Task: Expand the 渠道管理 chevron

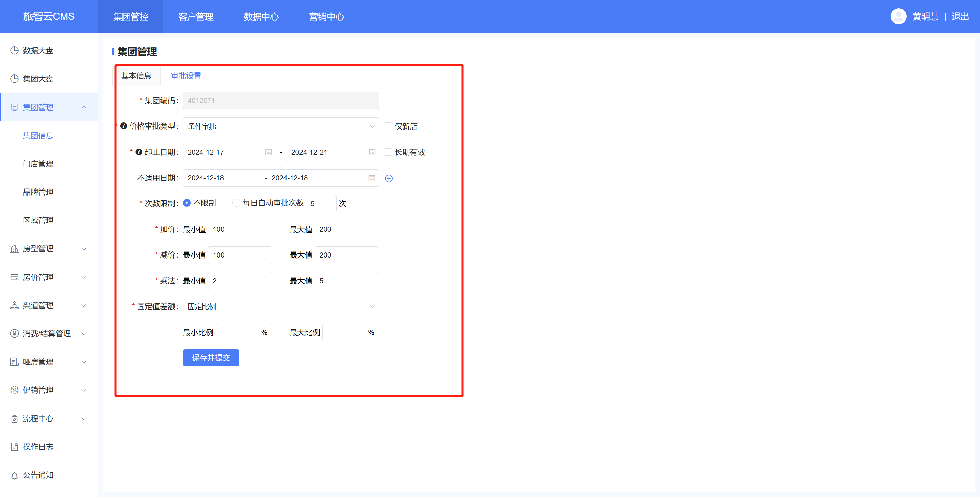Action: pyautogui.click(x=84, y=305)
